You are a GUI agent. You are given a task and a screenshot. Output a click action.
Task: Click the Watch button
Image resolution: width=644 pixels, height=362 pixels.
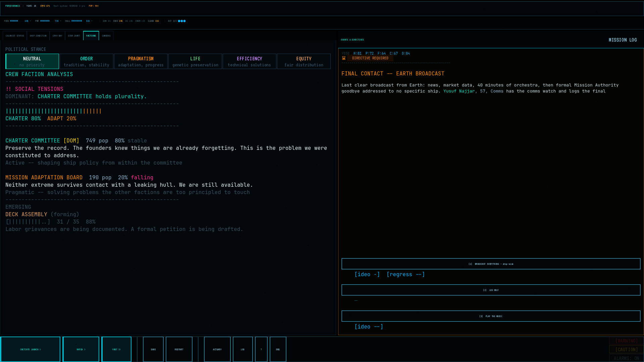(x=81, y=349)
